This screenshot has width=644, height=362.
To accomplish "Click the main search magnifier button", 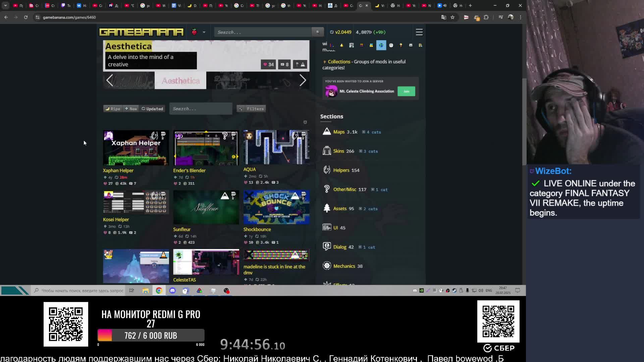I will [x=317, y=32].
